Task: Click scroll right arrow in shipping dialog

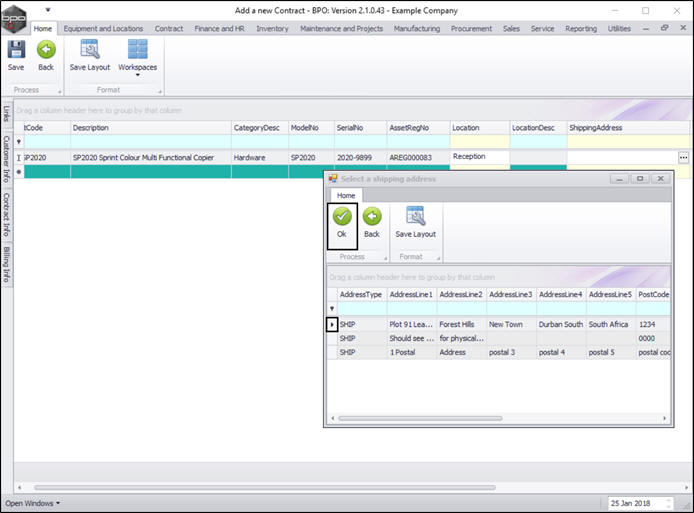Action: [664, 418]
